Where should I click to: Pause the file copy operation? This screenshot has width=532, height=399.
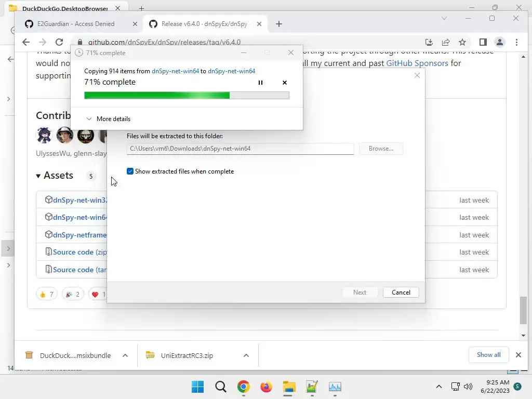click(260, 83)
